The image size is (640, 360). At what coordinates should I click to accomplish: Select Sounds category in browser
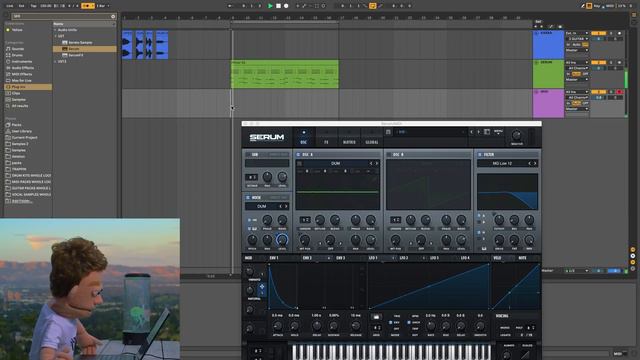pyautogui.click(x=18, y=49)
